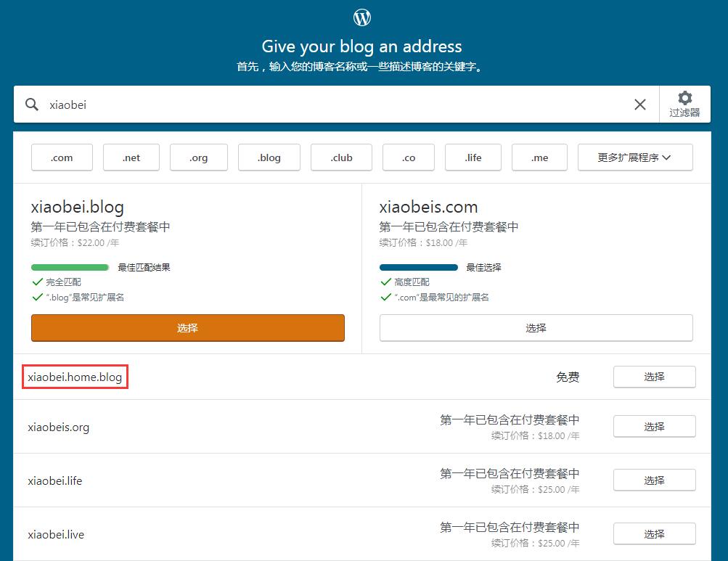Click the xiaobei domain search field

point(337,105)
